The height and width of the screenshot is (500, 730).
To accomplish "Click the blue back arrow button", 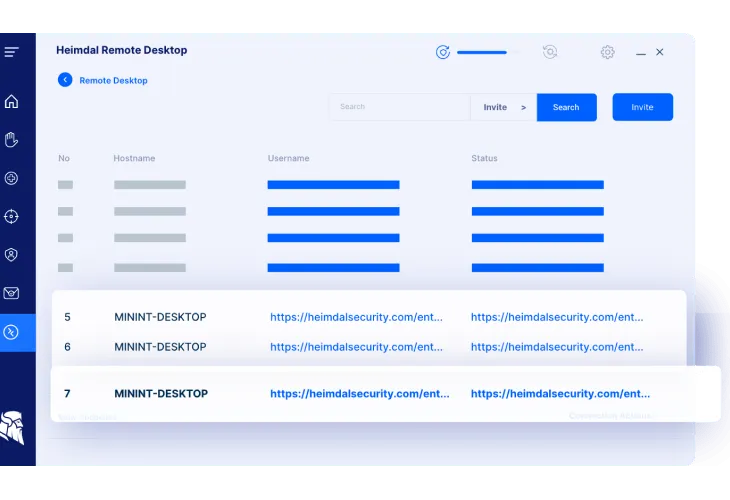I will pos(65,80).
